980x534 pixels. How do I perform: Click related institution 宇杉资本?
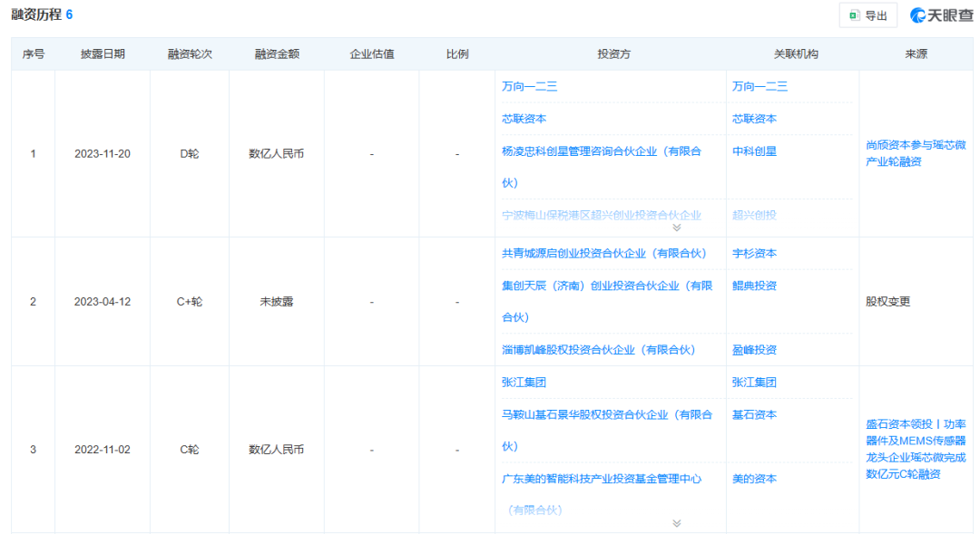click(x=754, y=253)
